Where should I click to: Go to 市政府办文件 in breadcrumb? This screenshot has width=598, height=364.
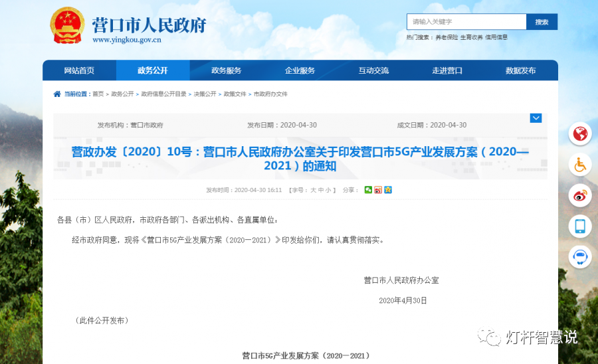[x=270, y=94]
